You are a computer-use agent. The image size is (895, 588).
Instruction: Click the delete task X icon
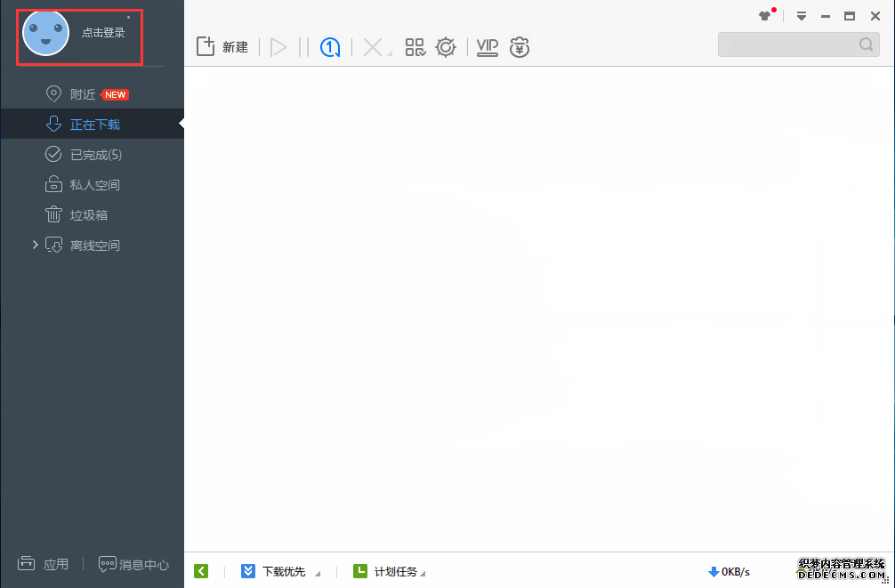pos(373,47)
